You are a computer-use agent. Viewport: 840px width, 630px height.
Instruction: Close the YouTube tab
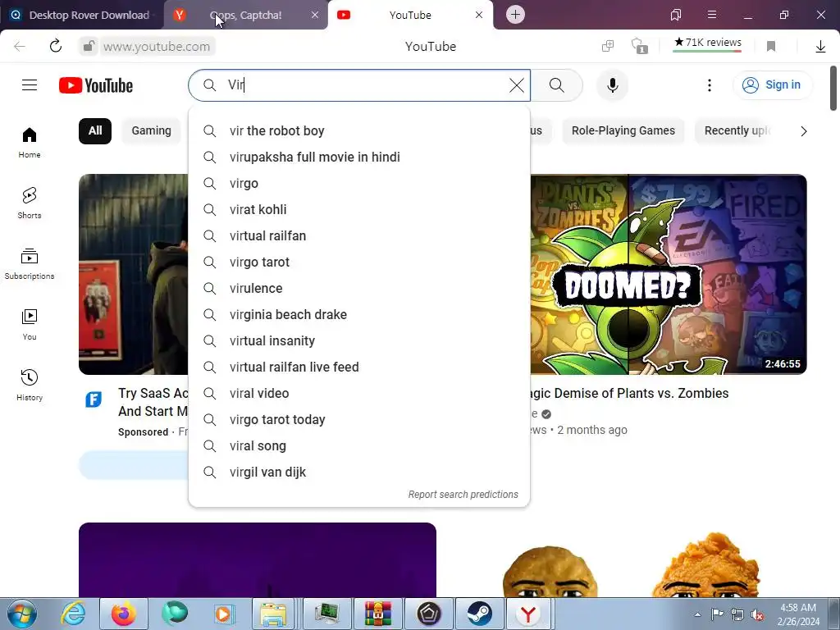[479, 15]
